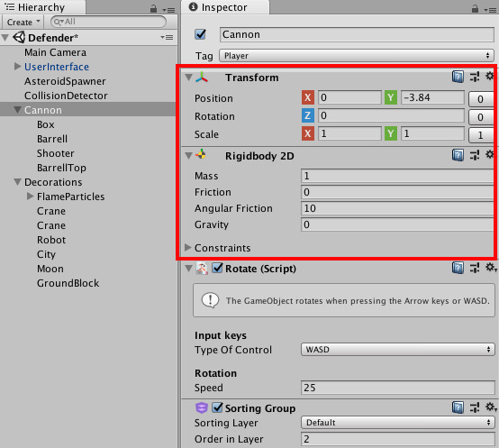Select the BarrellTop child object
Image resolution: width=499 pixels, height=448 pixels.
click(x=61, y=168)
